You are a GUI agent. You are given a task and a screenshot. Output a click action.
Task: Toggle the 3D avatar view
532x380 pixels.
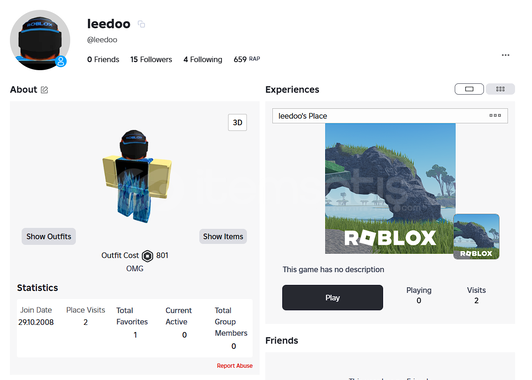[x=237, y=122]
